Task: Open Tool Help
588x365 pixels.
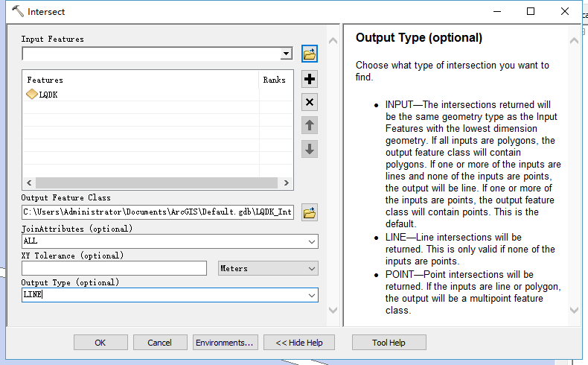Action: (x=389, y=343)
